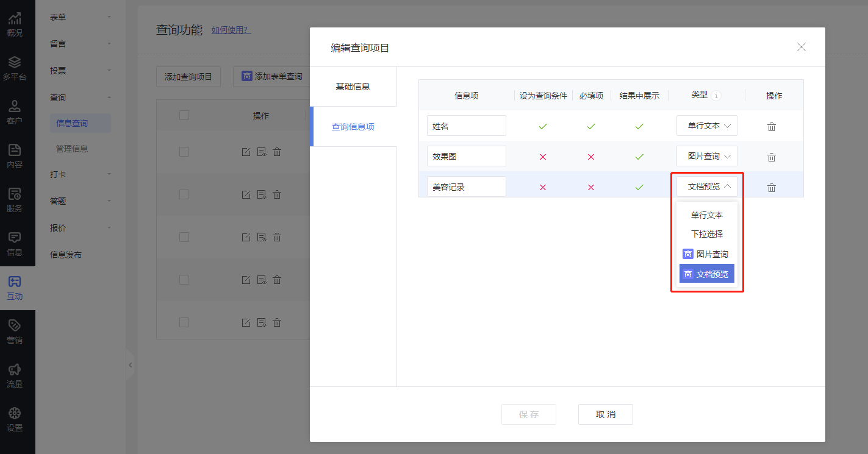Delete the 姓名 row via trash icon
The height and width of the screenshot is (454, 868).
click(772, 127)
